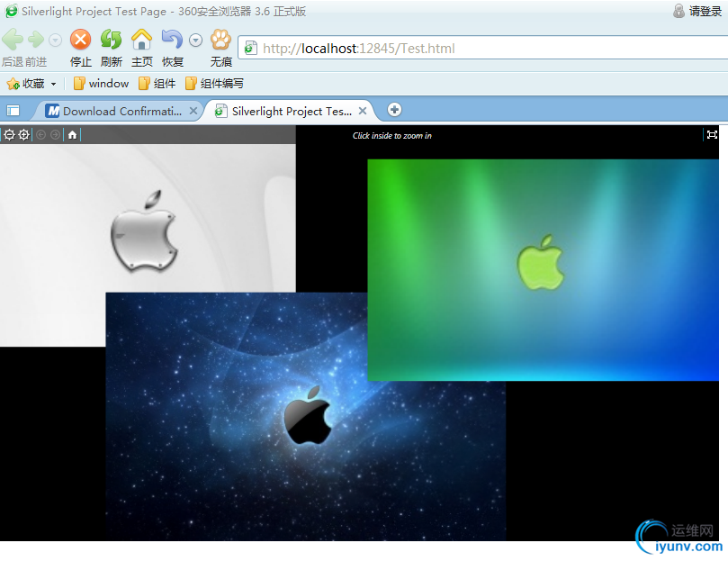Image resolution: width=728 pixels, height=561 pixels.
Task: Click the first zoom control in viewer toolbar
Action: 9,135
